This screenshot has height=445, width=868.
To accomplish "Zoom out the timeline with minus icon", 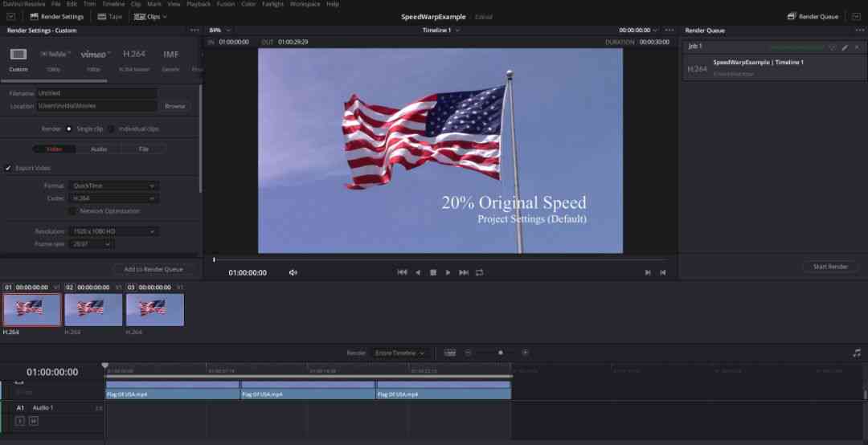I will click(x=468, y=353).
